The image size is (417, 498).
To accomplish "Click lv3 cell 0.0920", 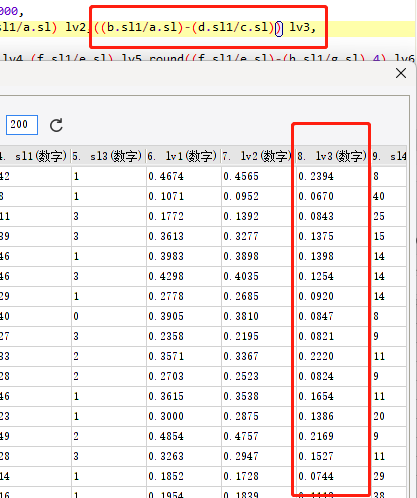I will point(333,296).
